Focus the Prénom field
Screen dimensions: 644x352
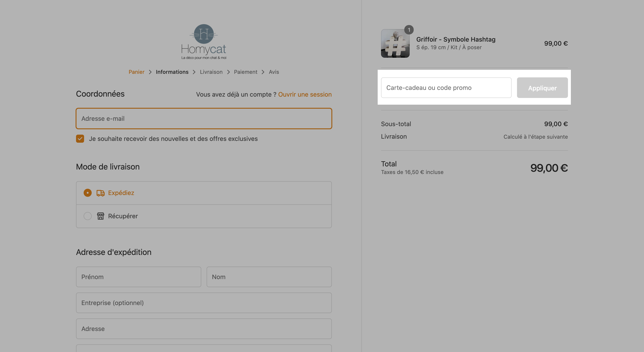tap(138, 277)
